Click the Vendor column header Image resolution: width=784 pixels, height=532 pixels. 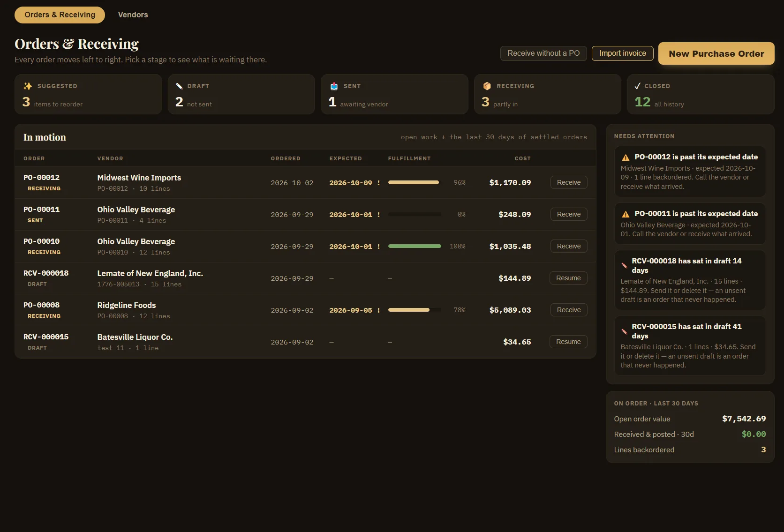(x=110, y=158)
